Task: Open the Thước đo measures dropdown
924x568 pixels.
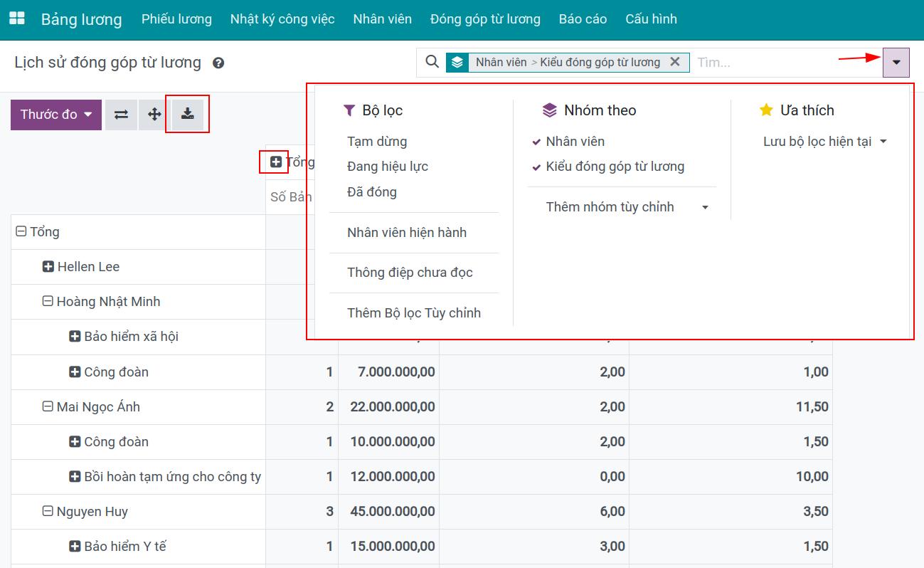Action: click(x=56, y=115)
